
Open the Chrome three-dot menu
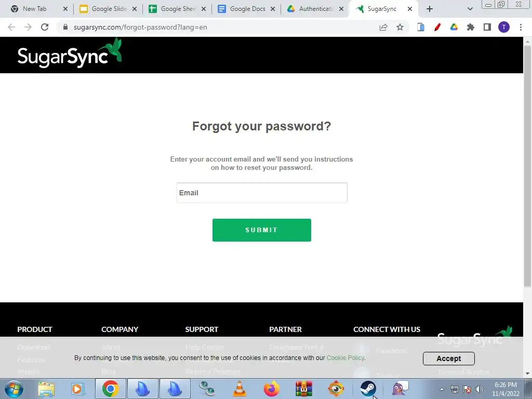(521, 27)
